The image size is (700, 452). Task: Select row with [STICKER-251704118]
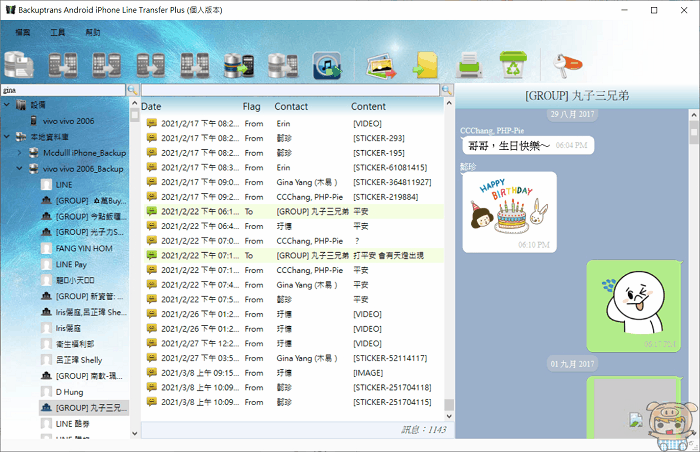tap(292, 388)
